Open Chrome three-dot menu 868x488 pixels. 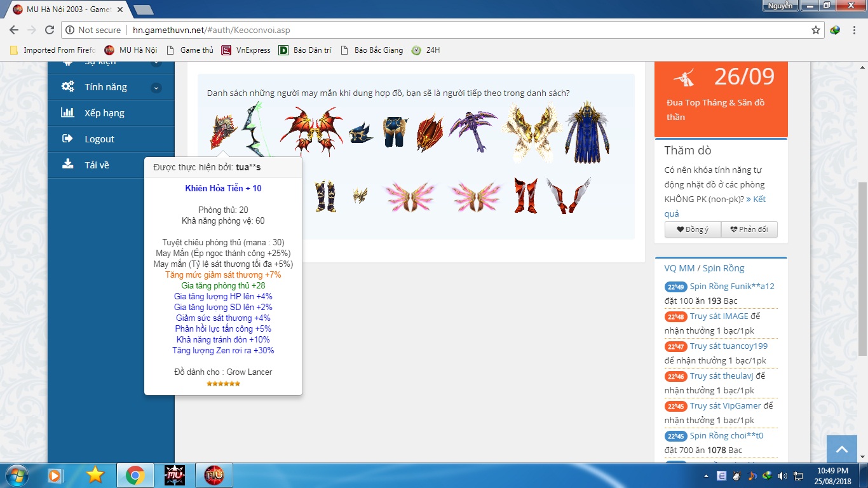click(855, 30)
